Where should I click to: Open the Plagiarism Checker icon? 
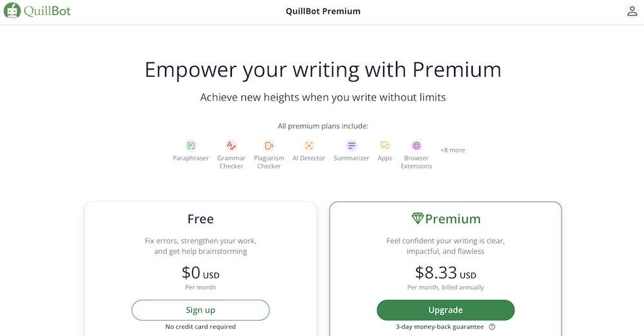[x=269, y=146]
